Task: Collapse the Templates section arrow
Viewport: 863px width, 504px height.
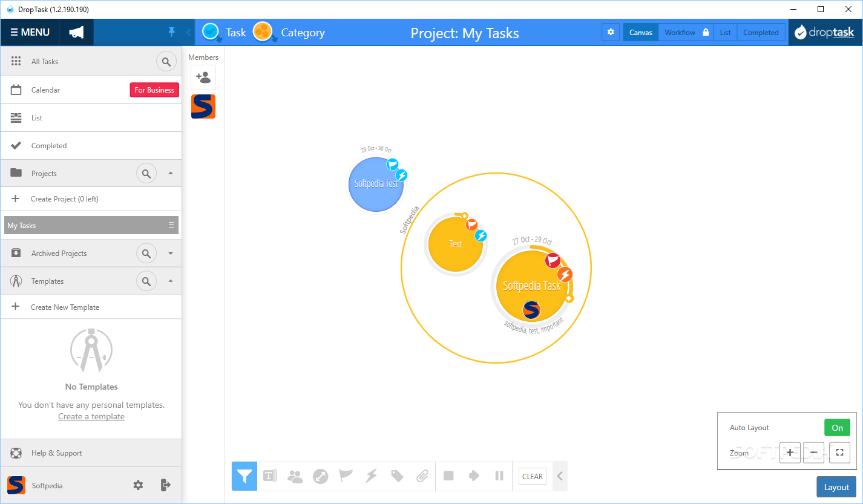Action: [171, 281]
